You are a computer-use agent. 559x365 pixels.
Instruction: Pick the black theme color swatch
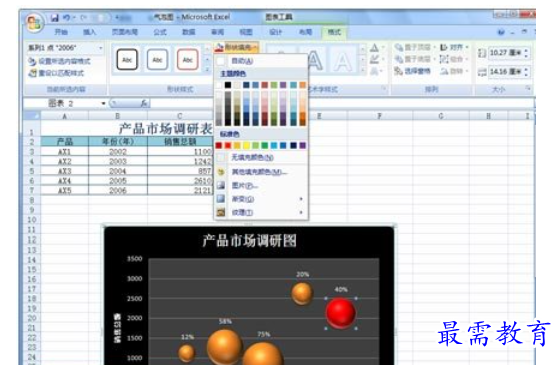pos(228,85)
